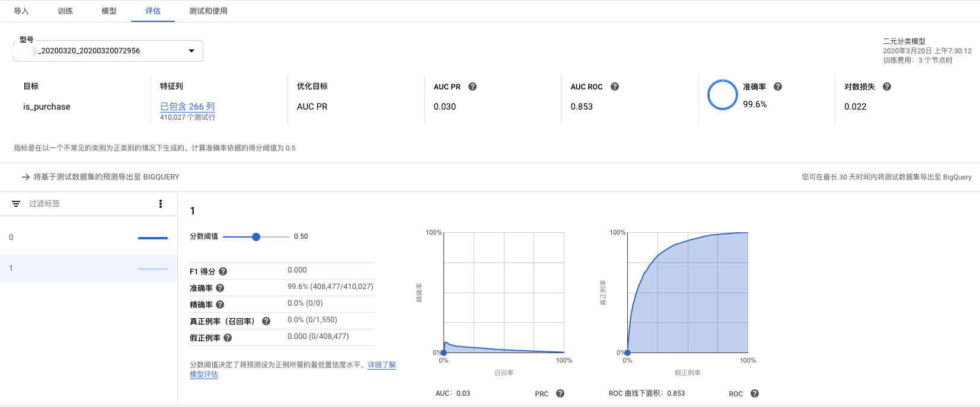980x407 pixels.
Task: Select label 0 in the label list
Action: [88, 238]
